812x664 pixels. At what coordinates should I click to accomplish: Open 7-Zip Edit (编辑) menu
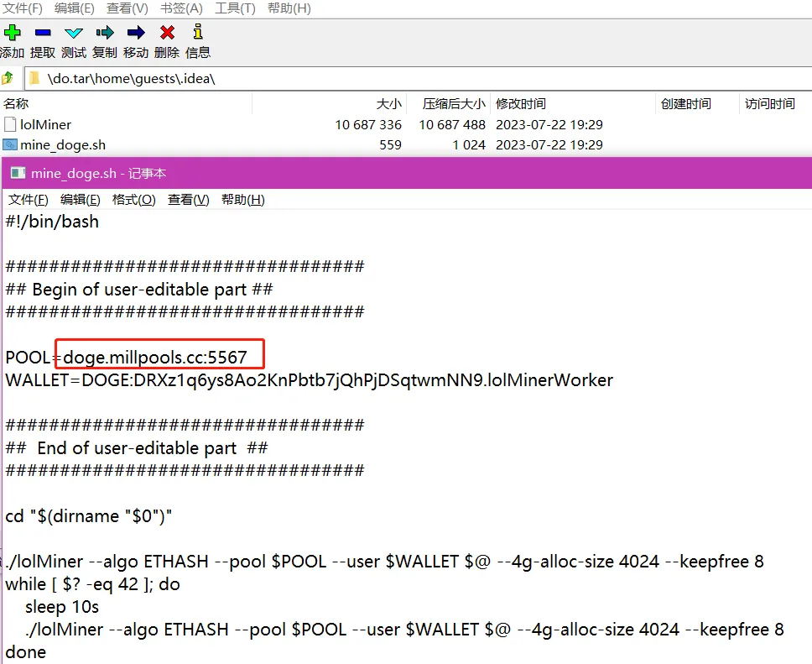(x=75, y=8)
